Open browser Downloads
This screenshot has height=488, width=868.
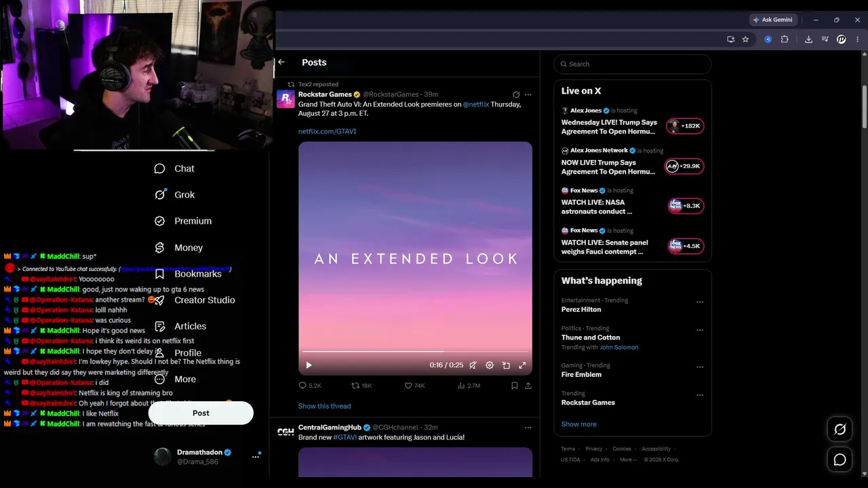(808, 39)
